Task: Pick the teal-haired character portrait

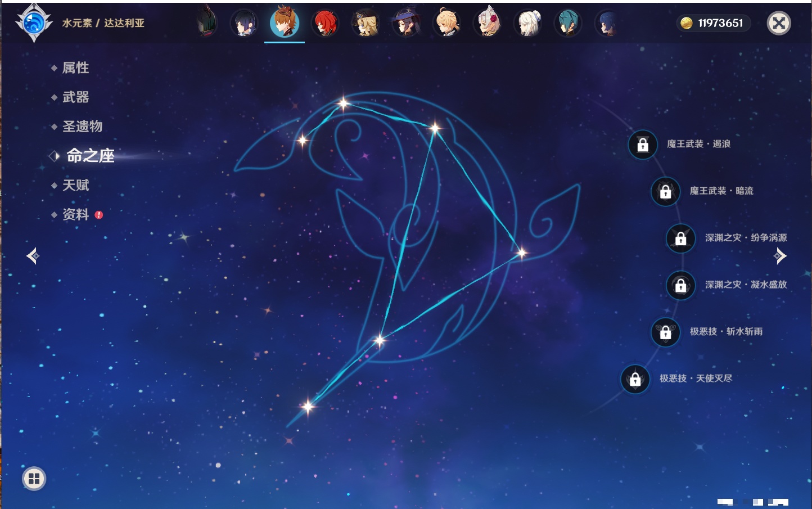Action: pos(568,23)
